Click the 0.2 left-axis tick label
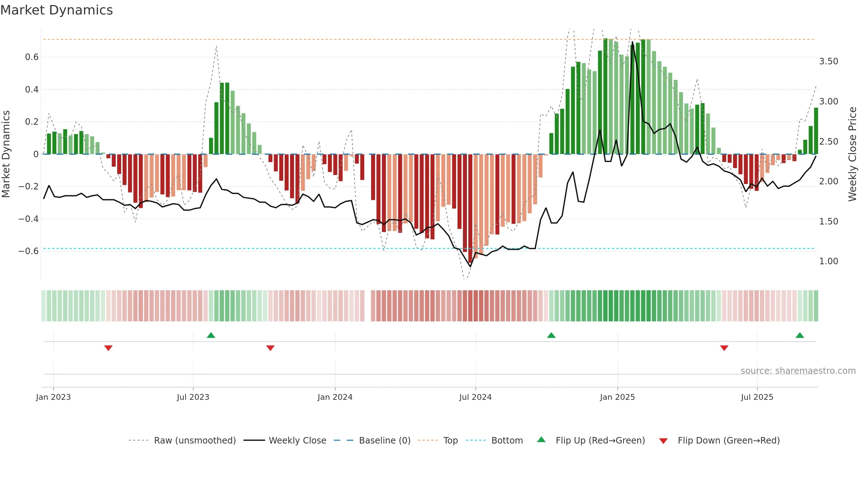The height and width of the screenshot is (488, 868). tap(32, 122)
